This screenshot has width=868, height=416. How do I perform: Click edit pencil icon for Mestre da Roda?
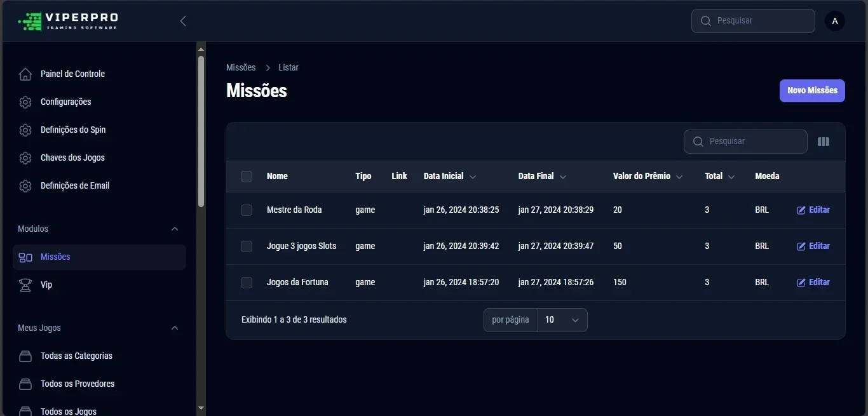coord(801,210)
